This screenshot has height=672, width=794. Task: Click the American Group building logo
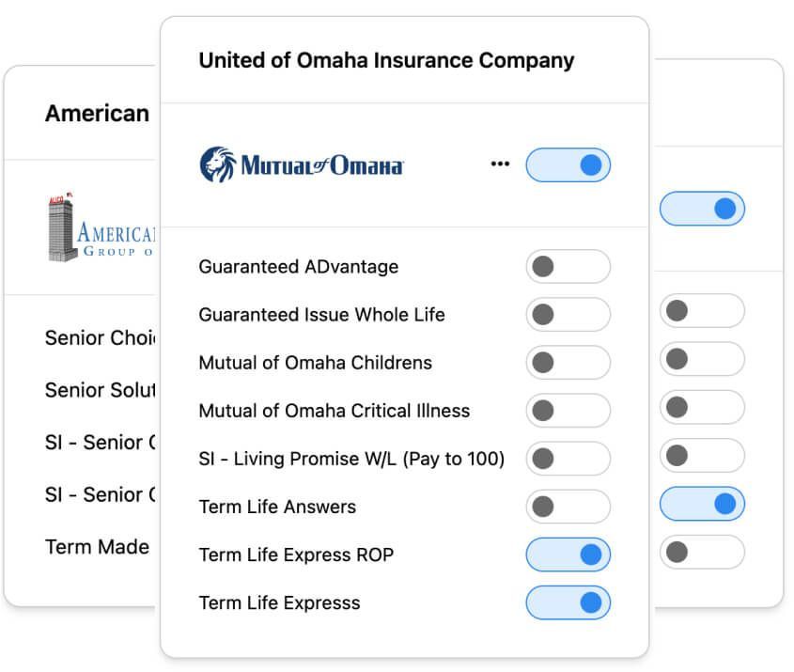[101, 227]
